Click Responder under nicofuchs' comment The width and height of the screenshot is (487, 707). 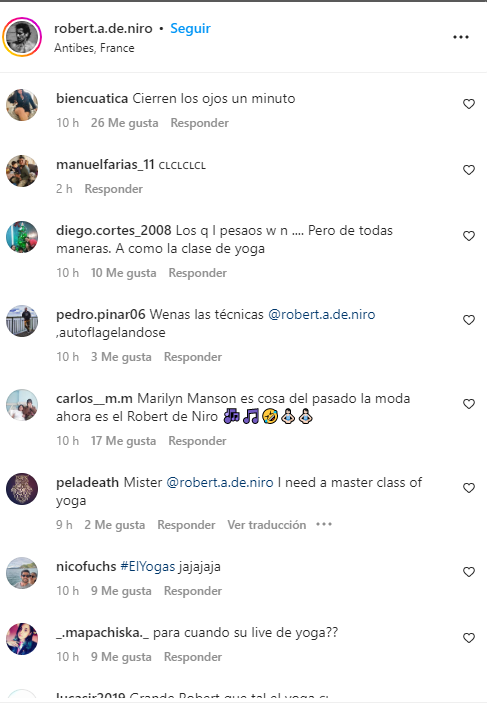coord(193,591)
